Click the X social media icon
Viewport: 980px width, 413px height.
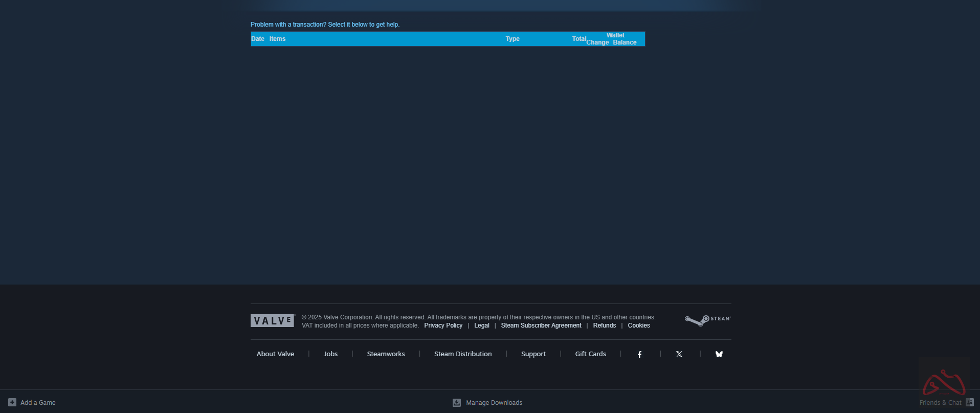coord(679,354)
